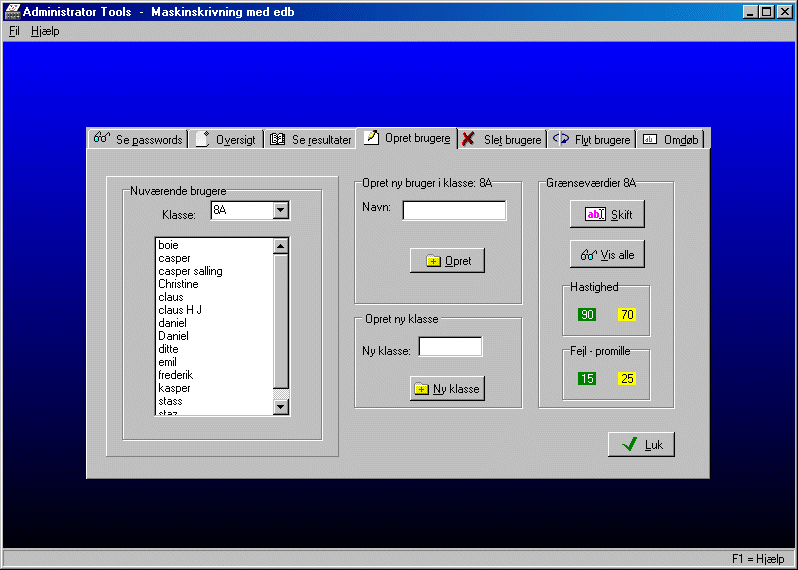This screenshot has width=798, height=570.
Task: Click the open book icon on Se resultater
Action: click(x=277, y=138)
